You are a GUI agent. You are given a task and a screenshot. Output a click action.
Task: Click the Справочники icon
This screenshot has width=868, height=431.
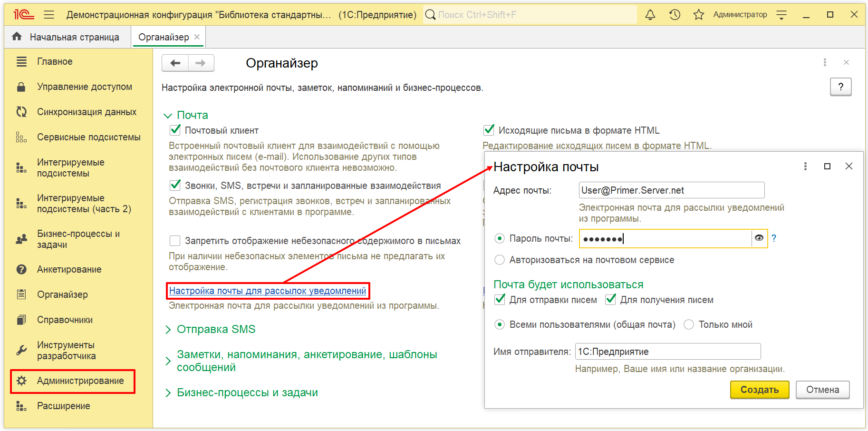tap(21, 320)
